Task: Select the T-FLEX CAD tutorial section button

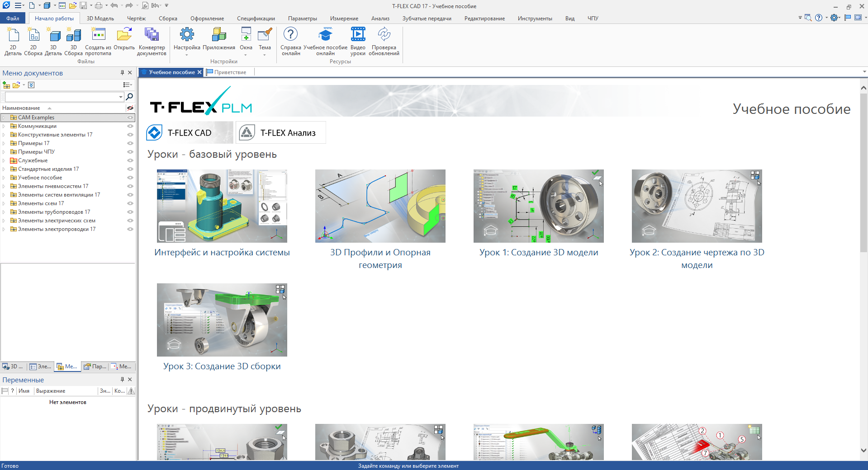Action: coord(190,133)
